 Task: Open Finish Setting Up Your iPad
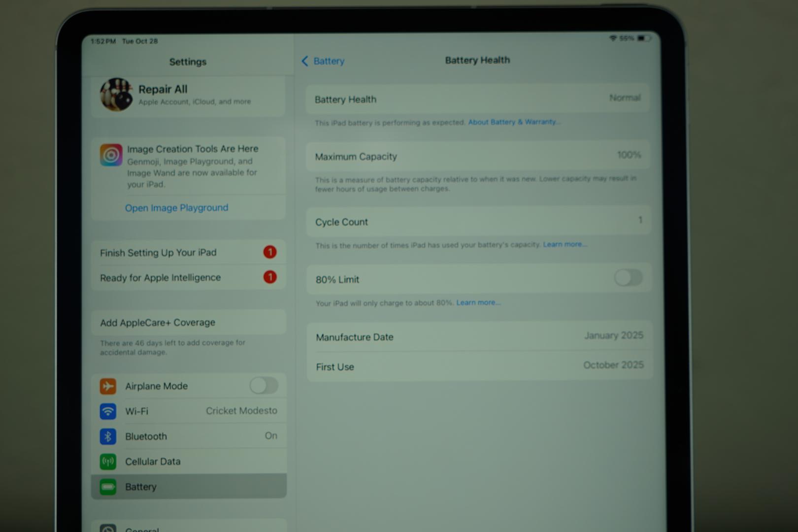click(x=188, y=252)
